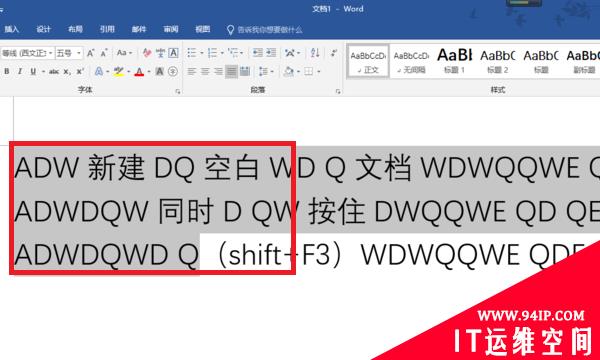Click the Increase Indent icon

(271, 53)
